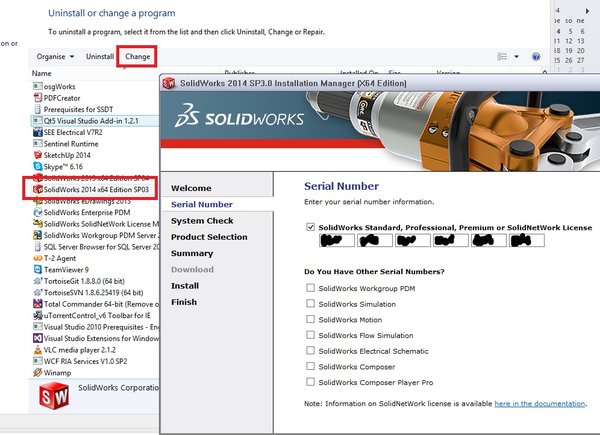Go to Welcome step in installer
600x435 pixels.
pos(191,188)
